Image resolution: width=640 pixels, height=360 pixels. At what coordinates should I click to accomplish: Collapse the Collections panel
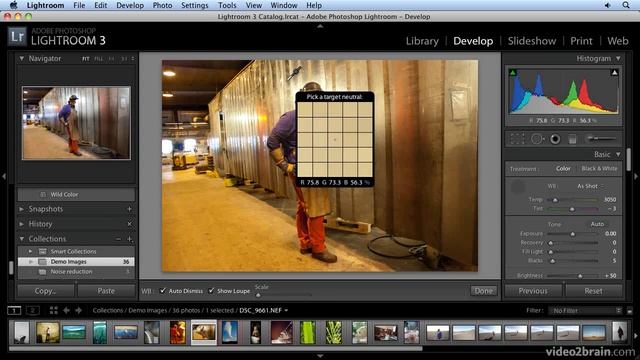(22, 239)
